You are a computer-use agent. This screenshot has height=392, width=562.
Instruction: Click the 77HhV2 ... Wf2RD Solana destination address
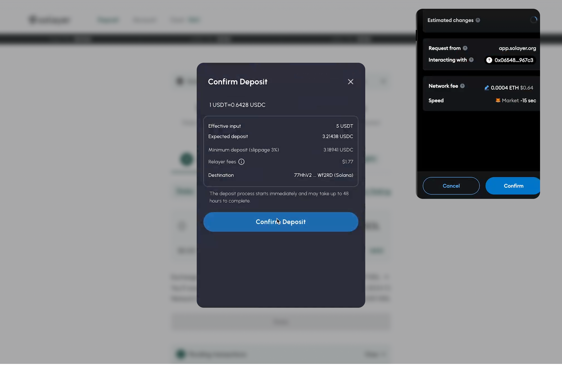point(323,175)
